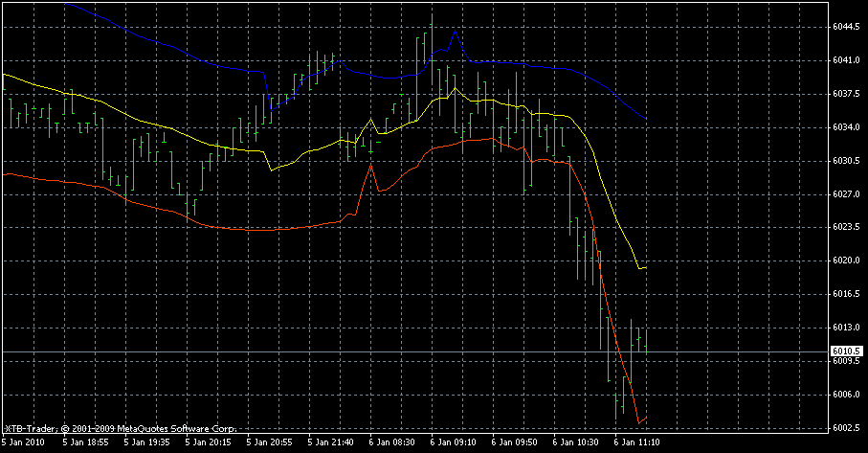Select the right end of the red lower band
868x453 pixels.
pyautogui.click(x=646, y=418)
